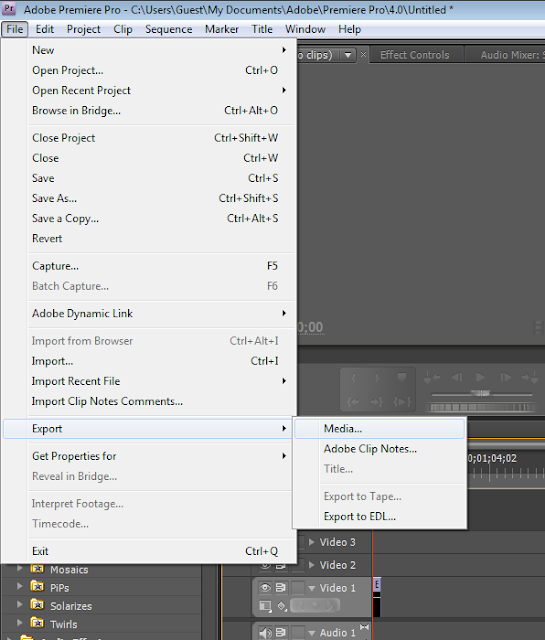Click the Set In Point button
The image size is (545, 640).
354,378
